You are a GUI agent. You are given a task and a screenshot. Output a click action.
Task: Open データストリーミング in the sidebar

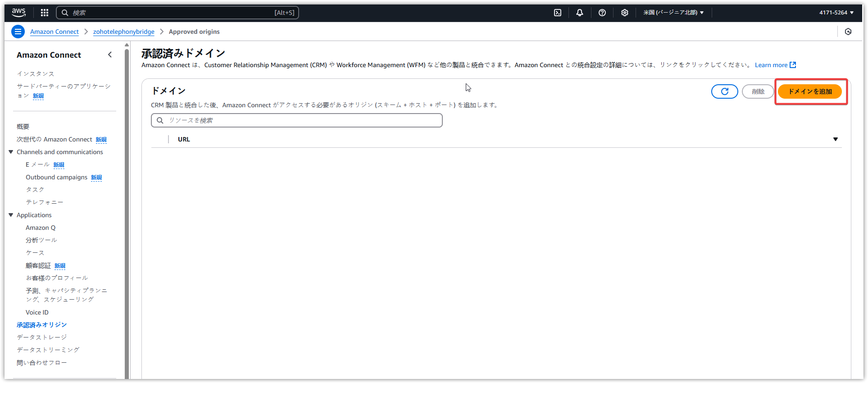(48, 350)
